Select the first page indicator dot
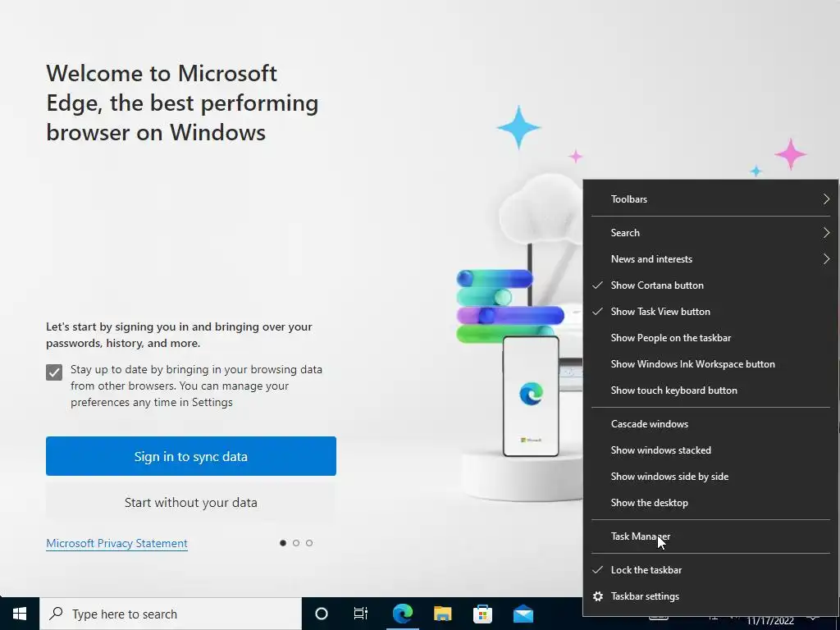 tap(283, 543)
